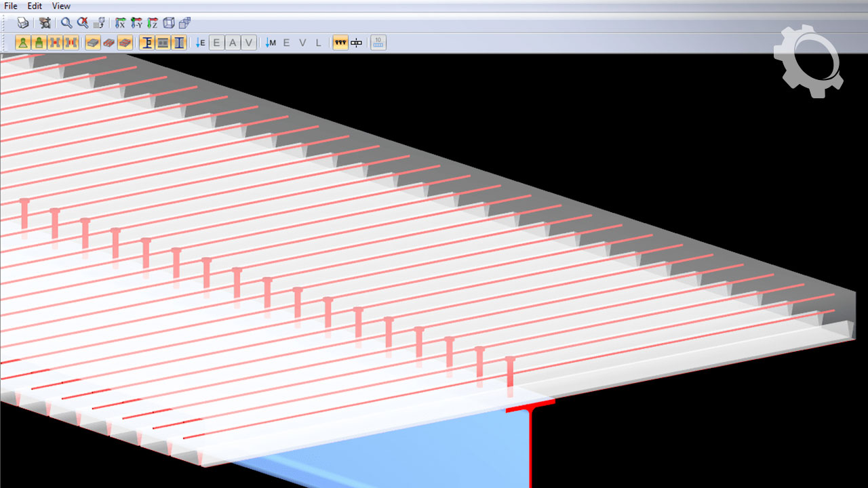Click the double-cube view icon
868x488 pixels.
pyautogui.click(x=184, y=22)
